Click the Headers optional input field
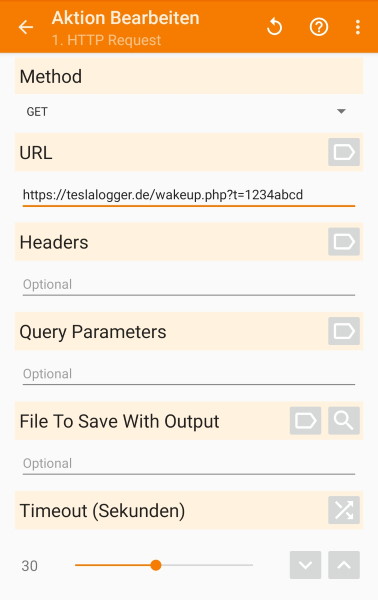Screen dimensions: 378x600 189,285
